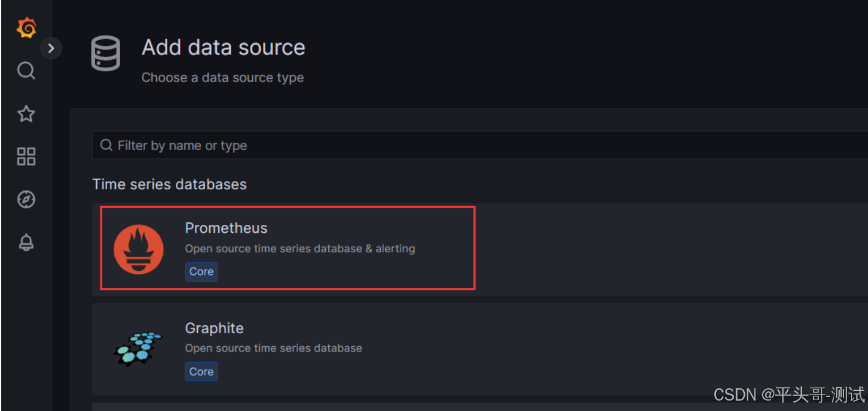Focus the Filter by name or type field

tap(480, 145)
